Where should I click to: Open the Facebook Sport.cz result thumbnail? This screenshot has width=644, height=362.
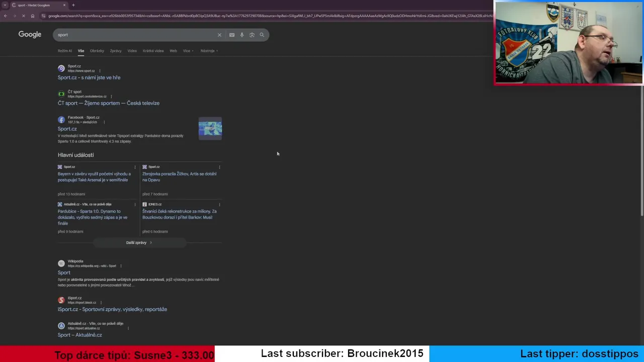click(210, 129)
